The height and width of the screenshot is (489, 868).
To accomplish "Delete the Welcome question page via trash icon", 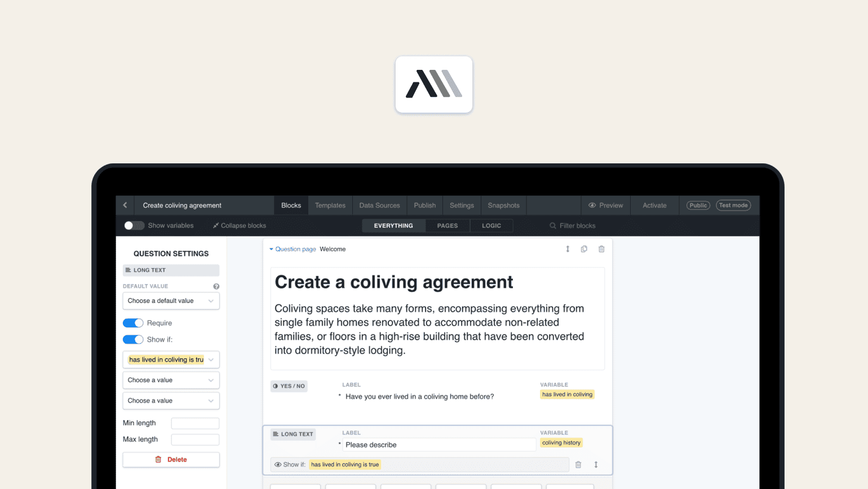I will [601, 249].
